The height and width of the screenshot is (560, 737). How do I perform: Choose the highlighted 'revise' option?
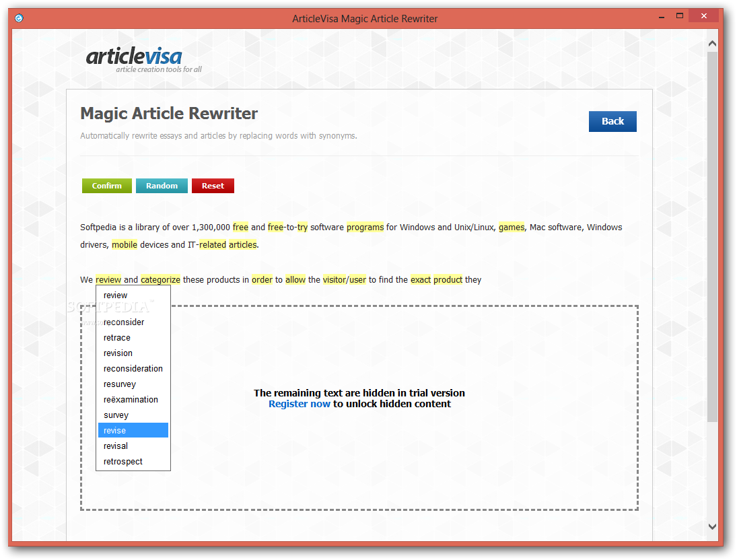pyautogui.click(x=133, y=430)
